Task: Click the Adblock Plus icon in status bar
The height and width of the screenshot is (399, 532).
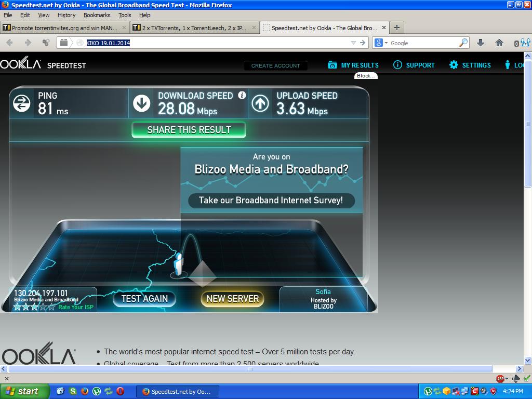Action: pyautogui.click(x=500, y=379)
